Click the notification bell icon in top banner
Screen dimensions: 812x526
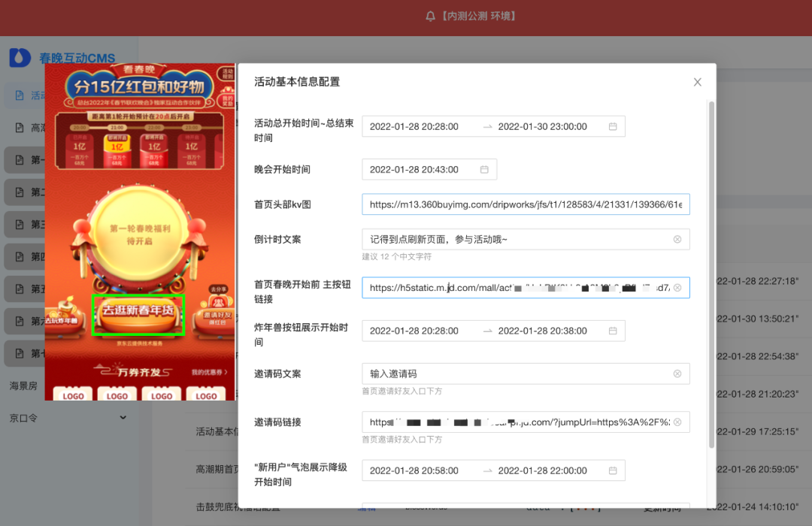coord(430,17)
